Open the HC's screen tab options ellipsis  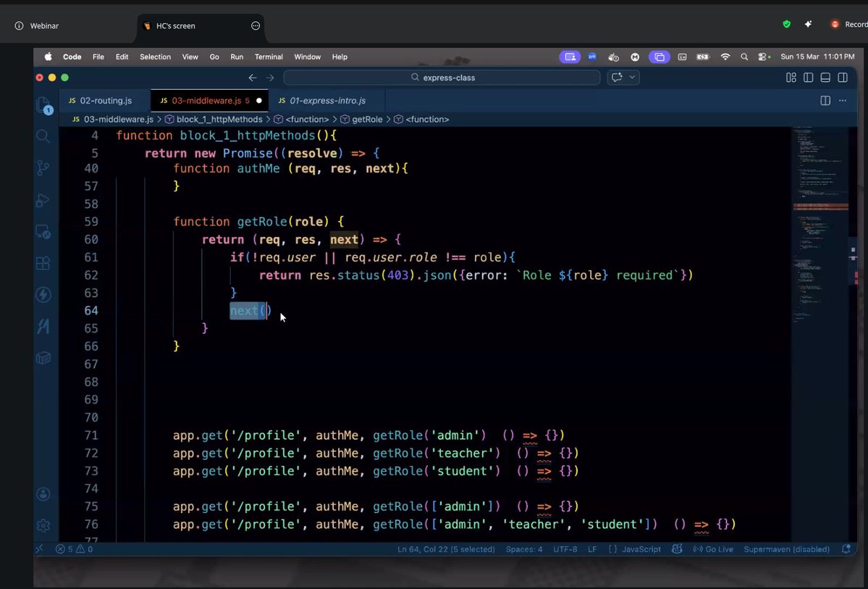[x=256, y=25]
